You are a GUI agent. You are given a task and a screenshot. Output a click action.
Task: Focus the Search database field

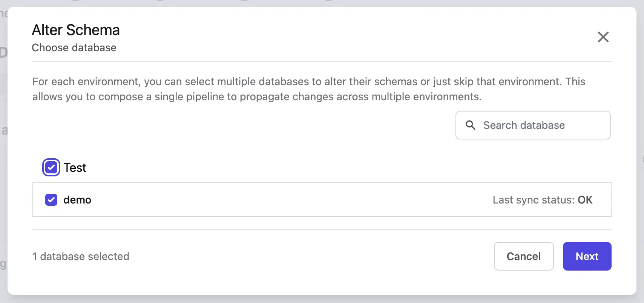(x=533, y=125)
